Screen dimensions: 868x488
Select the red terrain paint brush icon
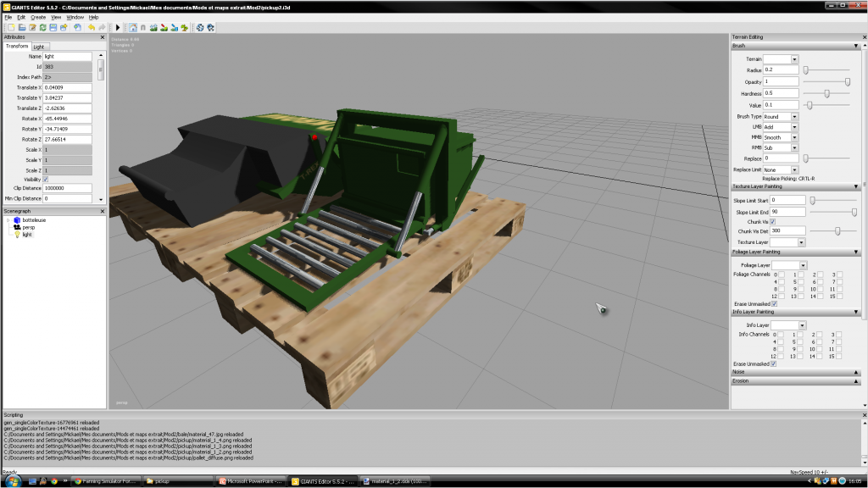click(x=164, y=27)
